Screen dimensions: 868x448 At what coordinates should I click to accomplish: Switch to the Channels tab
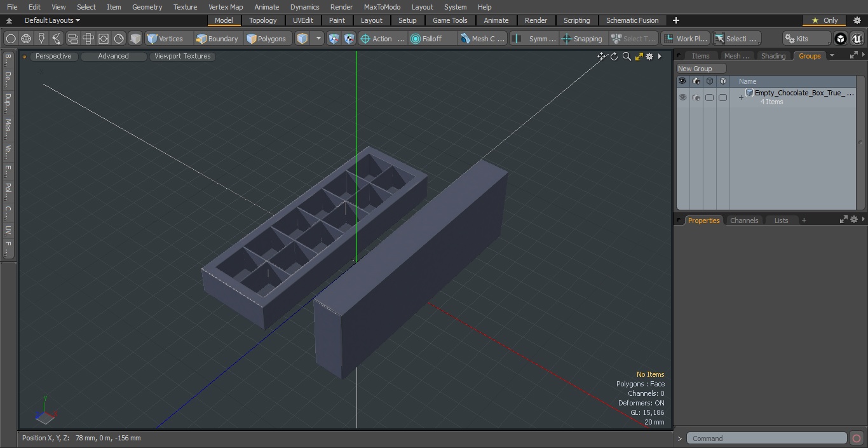pyautogui.click(x=744, y=221)
